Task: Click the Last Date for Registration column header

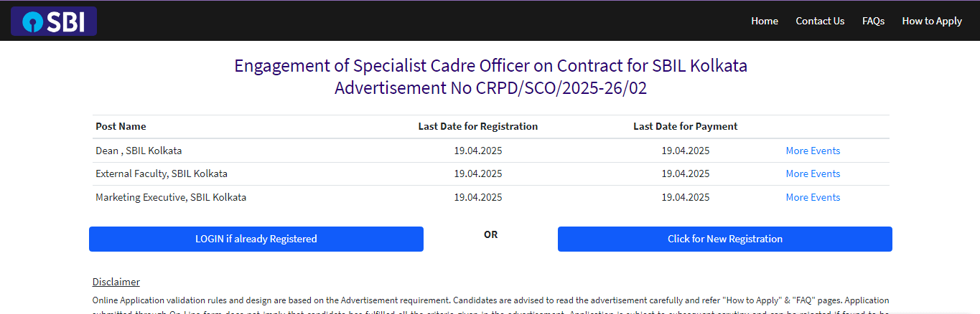Action: pos(478,126)
